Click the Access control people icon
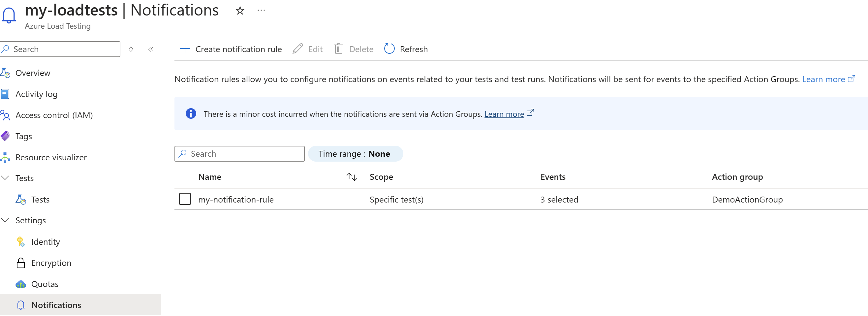Image resolution: width=868 pixels, height=316 pixels. point(5,115)
